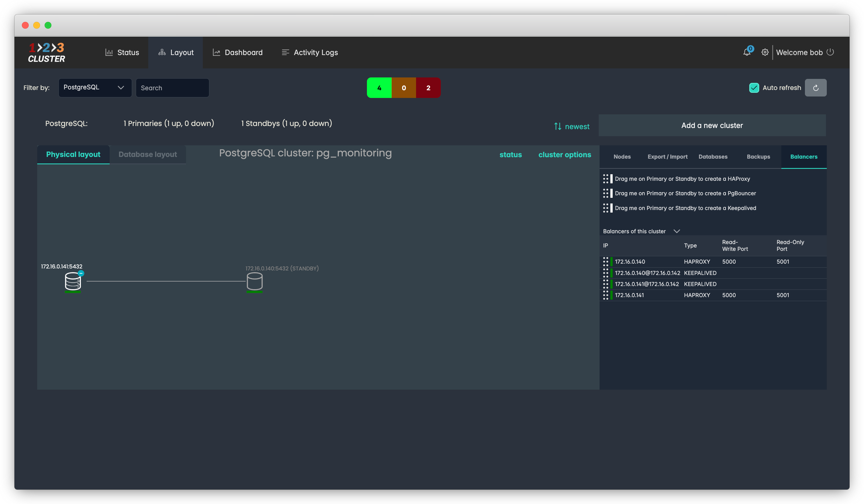Grab the HAProxy drag handle icon
Image resolution: width=864 pixels, height=504 pixels.
606,179
